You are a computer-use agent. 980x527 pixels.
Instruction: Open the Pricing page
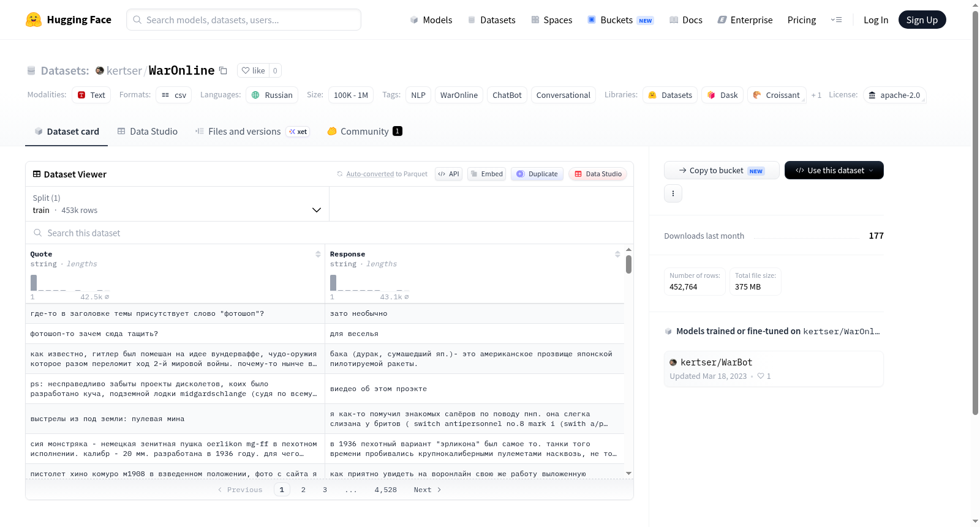(x=802, y=20)
